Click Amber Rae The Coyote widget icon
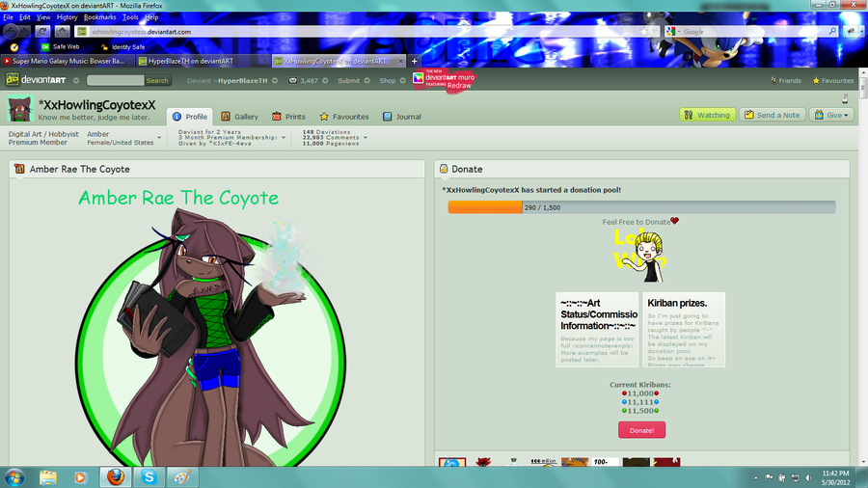 click(19, 170)
